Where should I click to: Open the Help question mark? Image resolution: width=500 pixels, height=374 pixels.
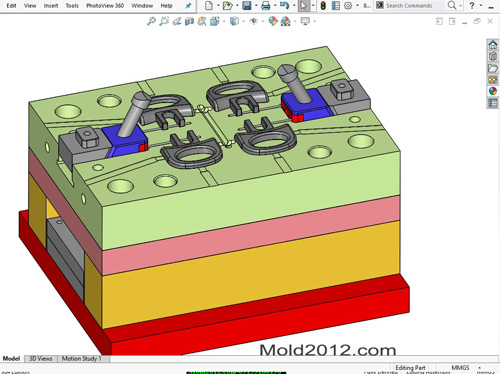(472, 6)
